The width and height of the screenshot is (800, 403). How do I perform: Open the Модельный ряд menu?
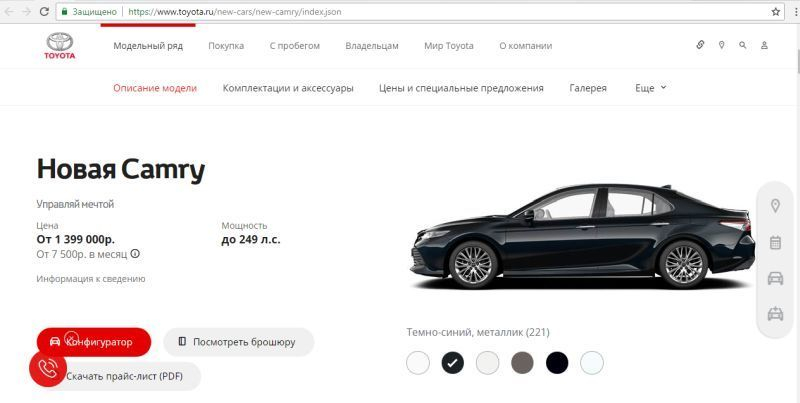148,46
